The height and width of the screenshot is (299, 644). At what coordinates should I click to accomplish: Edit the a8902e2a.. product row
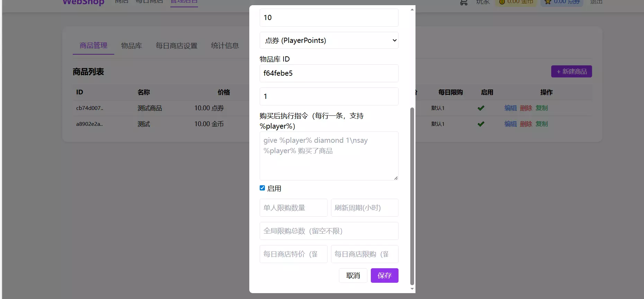pyautogui.click(x=511, y=124)
